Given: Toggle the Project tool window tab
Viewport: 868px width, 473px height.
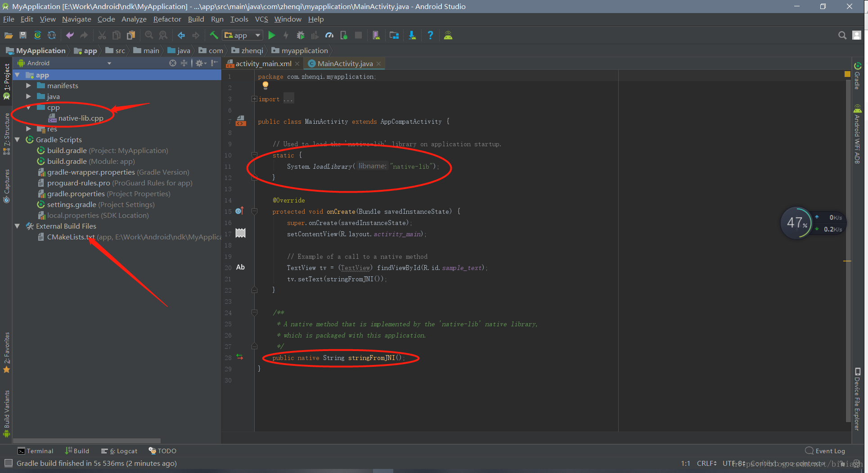Looking at the screenshot, I should [x=6, y=81].
